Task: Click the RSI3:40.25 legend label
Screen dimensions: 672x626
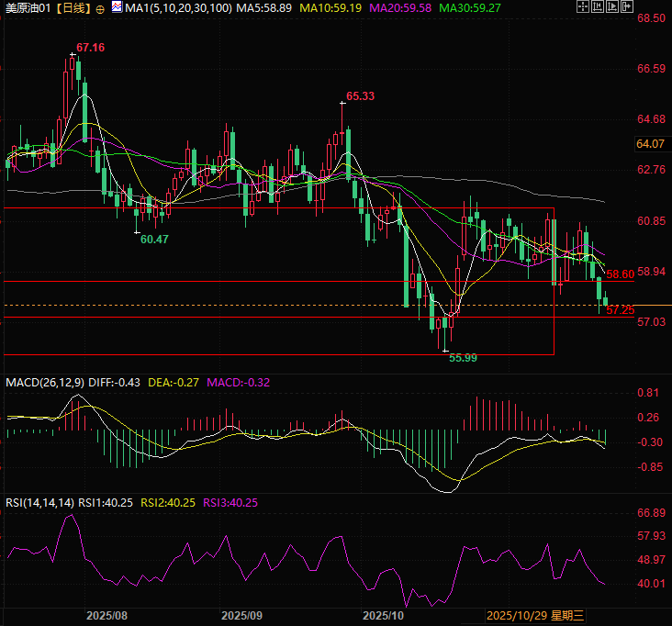Action: [x=230, y=502]
